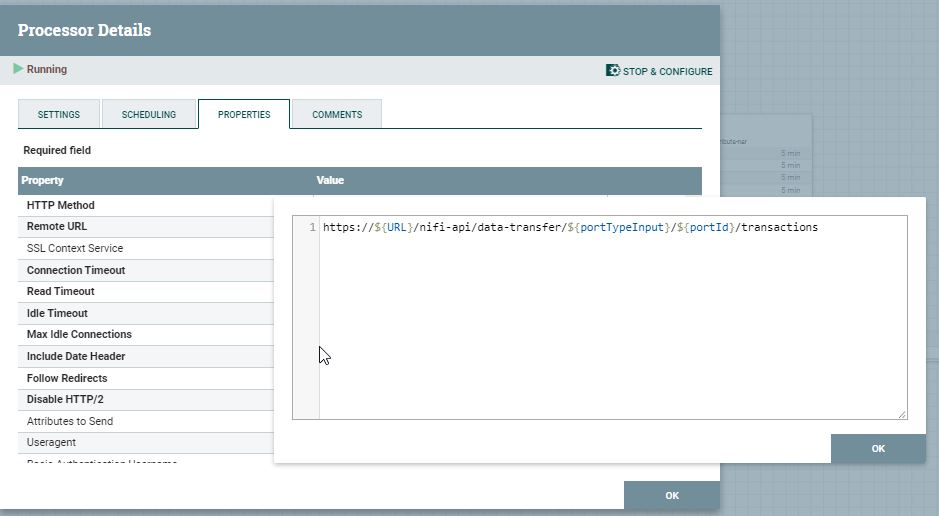Select the Remote URL property row
Viewport: 939px width, 516px height.
click(x=146, y=227)
